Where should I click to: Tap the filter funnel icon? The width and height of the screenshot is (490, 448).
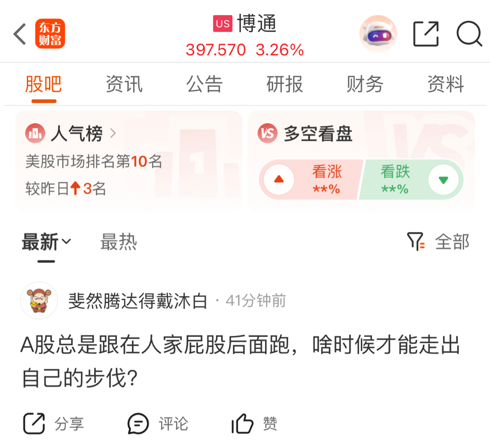416,241
